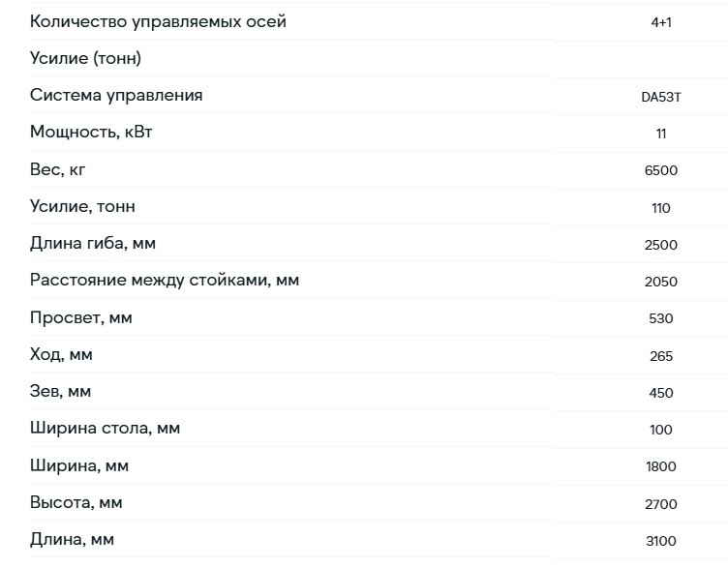Click the 'Ширина стола, мм' label
This screenshot has width=728, height=568.
105,428
